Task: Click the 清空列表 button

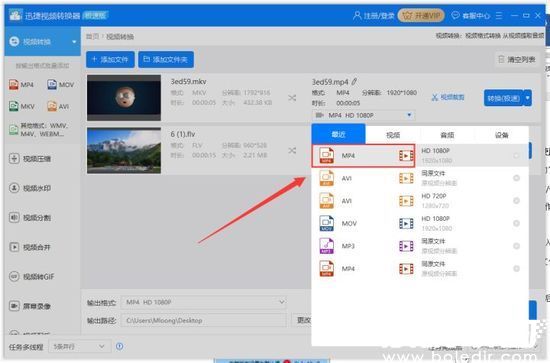Action: point(517,59)
